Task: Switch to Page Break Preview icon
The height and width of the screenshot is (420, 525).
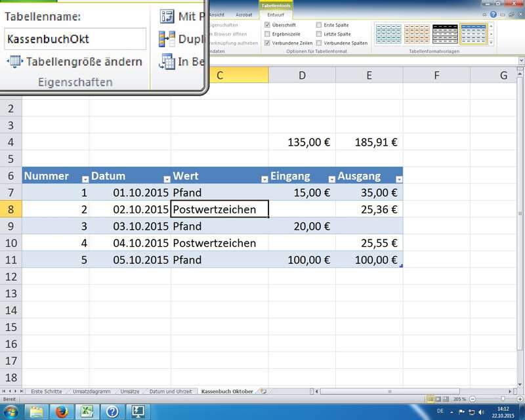Action: [446, 399]
